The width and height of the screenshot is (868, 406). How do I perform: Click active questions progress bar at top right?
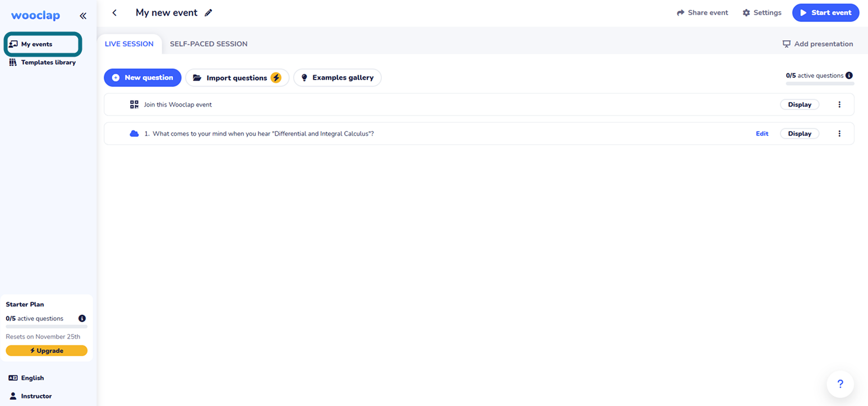(820, 84)
